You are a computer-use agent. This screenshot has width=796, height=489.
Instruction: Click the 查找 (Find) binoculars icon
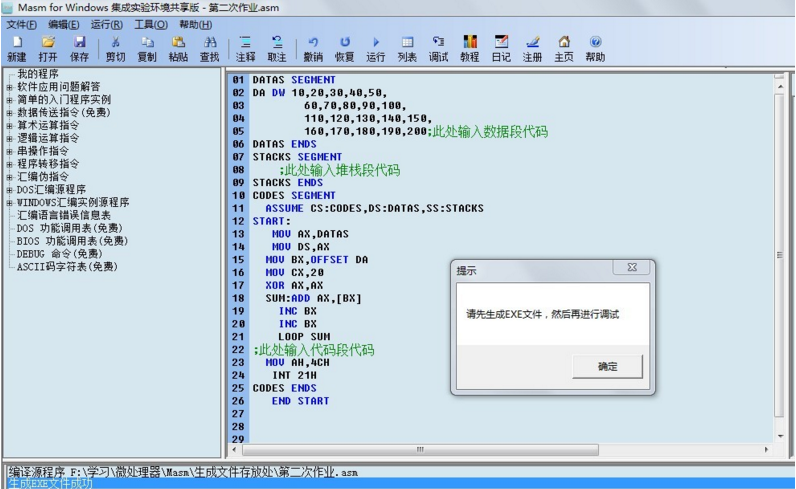coord(209,43)
